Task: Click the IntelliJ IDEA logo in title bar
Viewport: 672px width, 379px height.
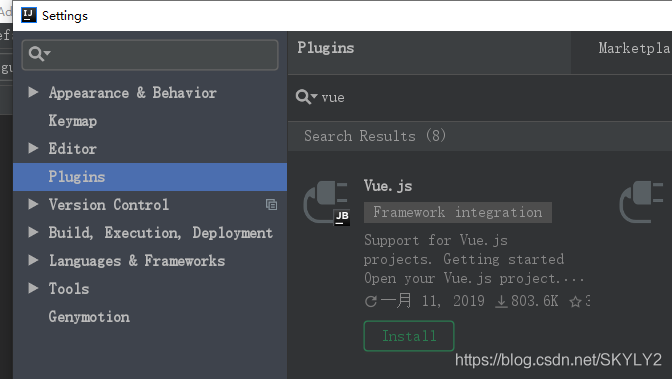Action: (x=29, y=15)
